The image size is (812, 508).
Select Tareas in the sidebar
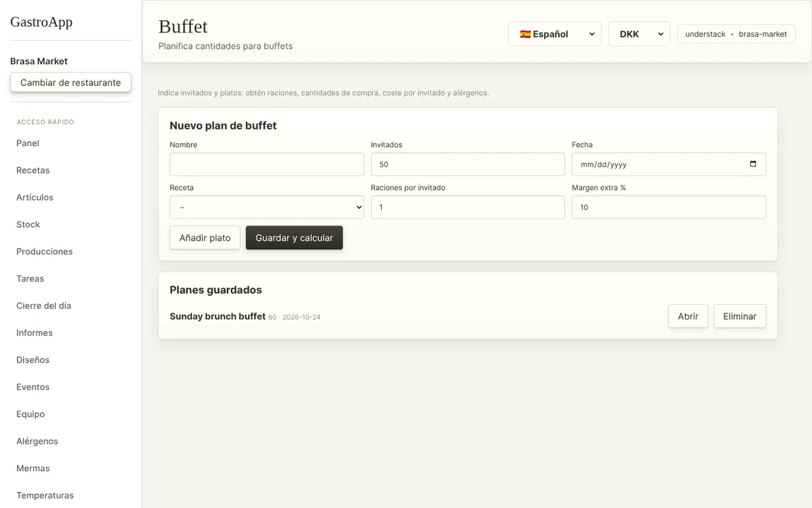30,279
